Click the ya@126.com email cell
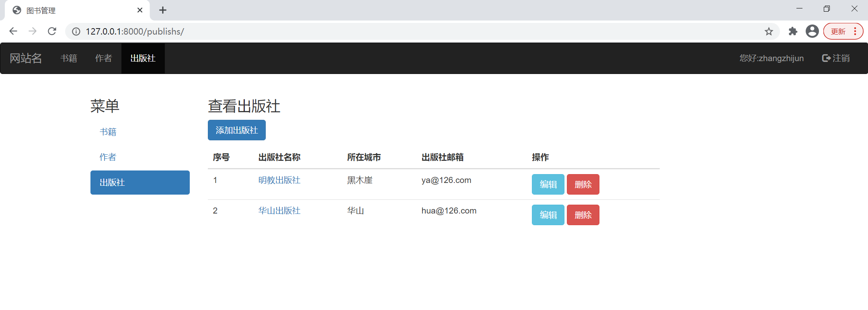868x310 pixels. pyautogui.click(x=446, y=180)
